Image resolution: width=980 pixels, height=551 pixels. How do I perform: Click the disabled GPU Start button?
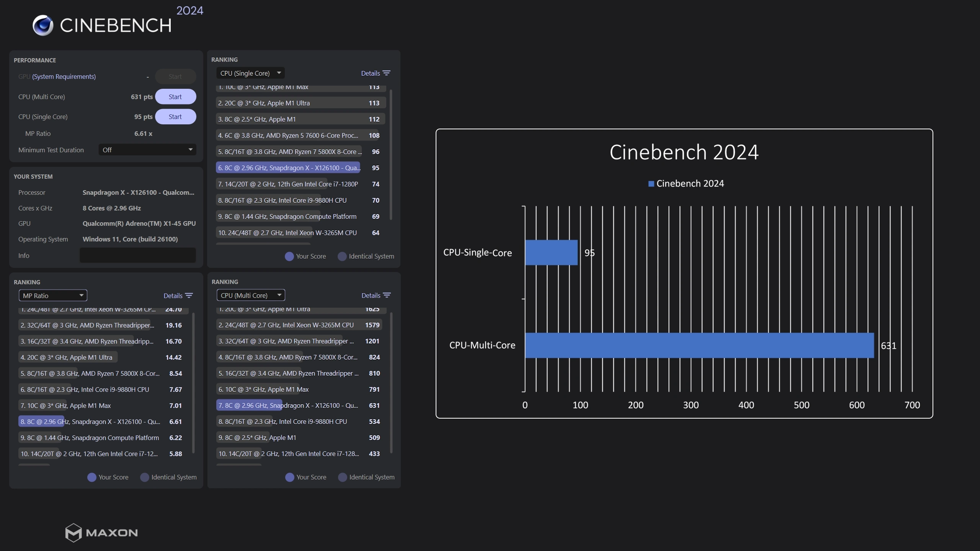[175, 77]
